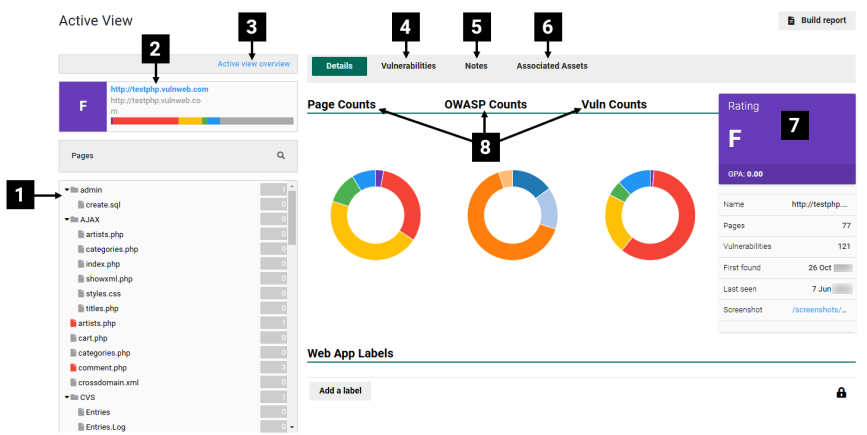Click the purple F rating badge of web app
Viewport: 867px width, 435px height.
point(83,106)
